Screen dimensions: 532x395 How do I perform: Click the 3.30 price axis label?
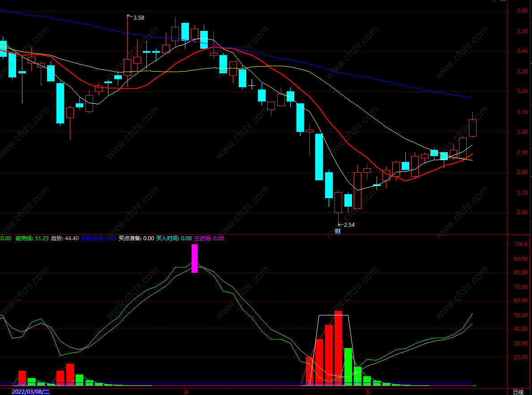[x=522, y=72]
